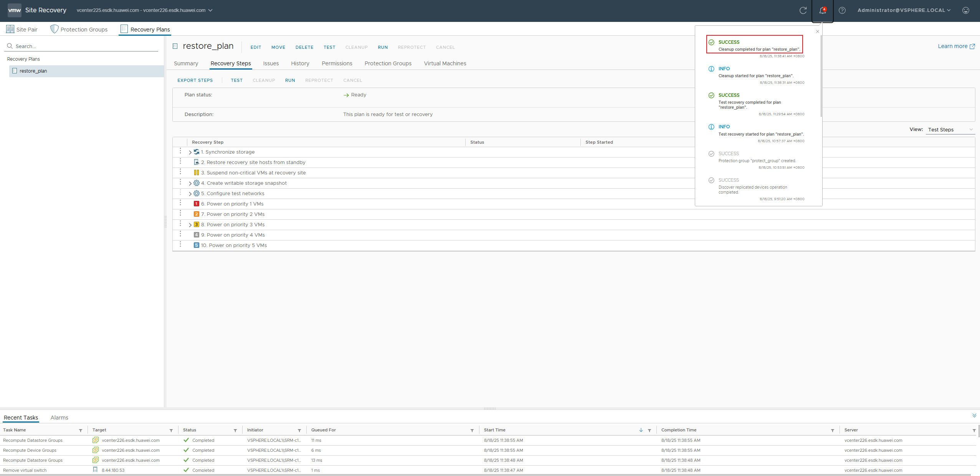Screen dimensions: 980x476
Task: Click the feedback smiley icon
Action: 965,10
